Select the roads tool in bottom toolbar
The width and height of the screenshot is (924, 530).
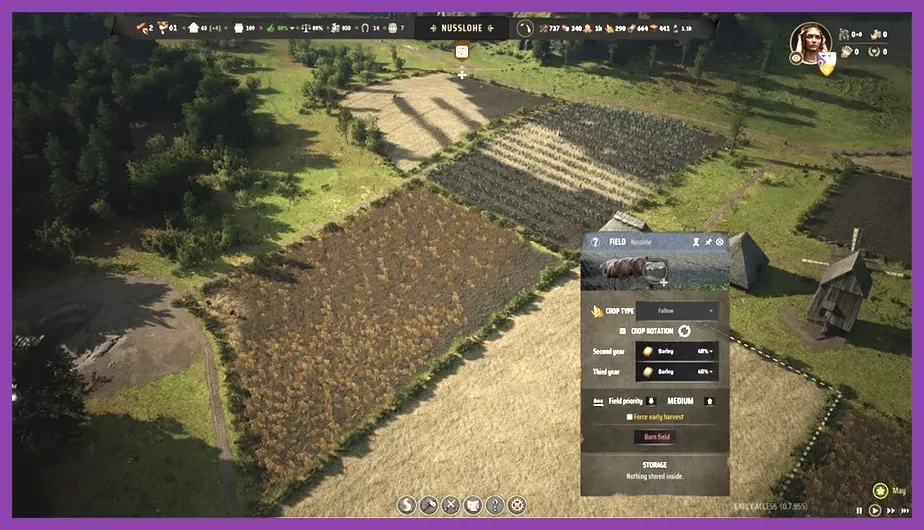point(406,505)
